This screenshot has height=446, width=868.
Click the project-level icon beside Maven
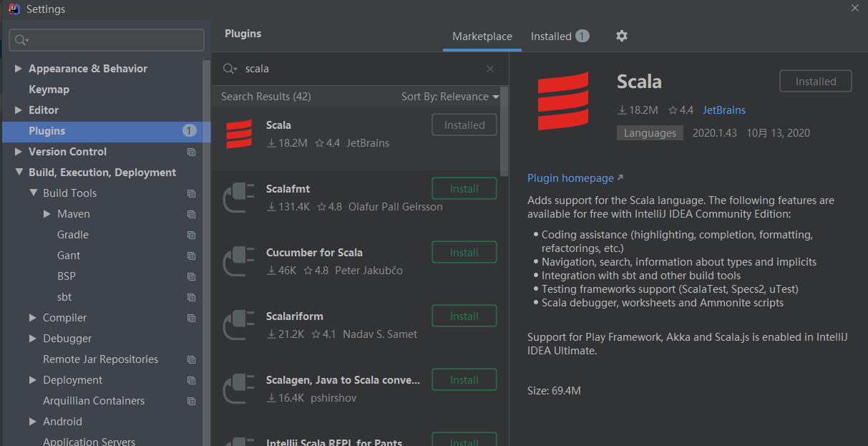[191, 214]
